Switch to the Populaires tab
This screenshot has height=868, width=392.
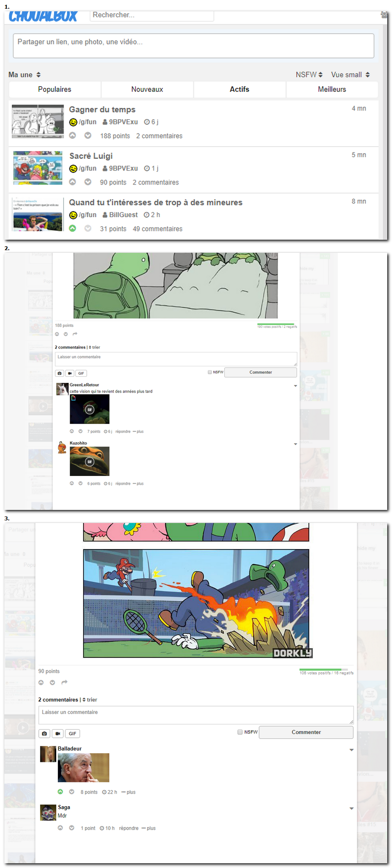pyautogui.click(x=54, y=89)
